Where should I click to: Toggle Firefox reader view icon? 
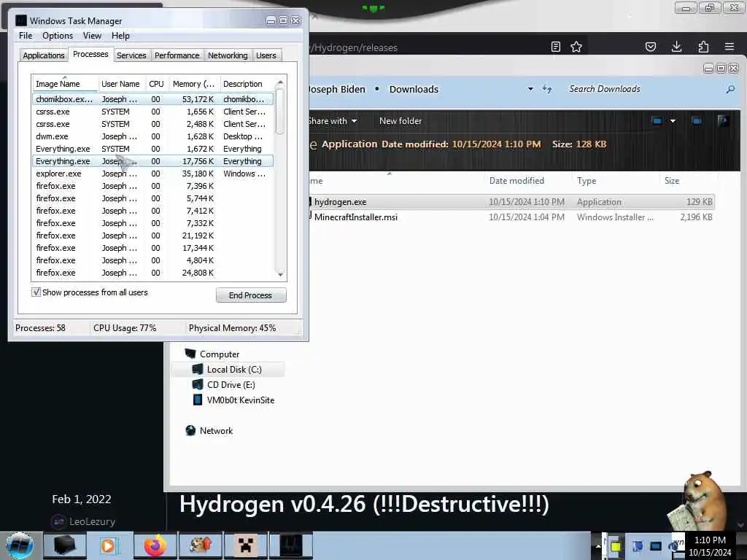[x=555, y=47]
